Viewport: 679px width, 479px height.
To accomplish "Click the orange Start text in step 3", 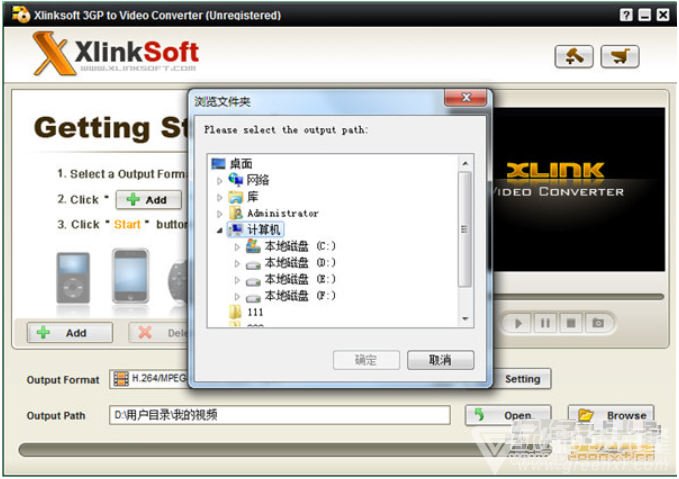I will [127, 224].
